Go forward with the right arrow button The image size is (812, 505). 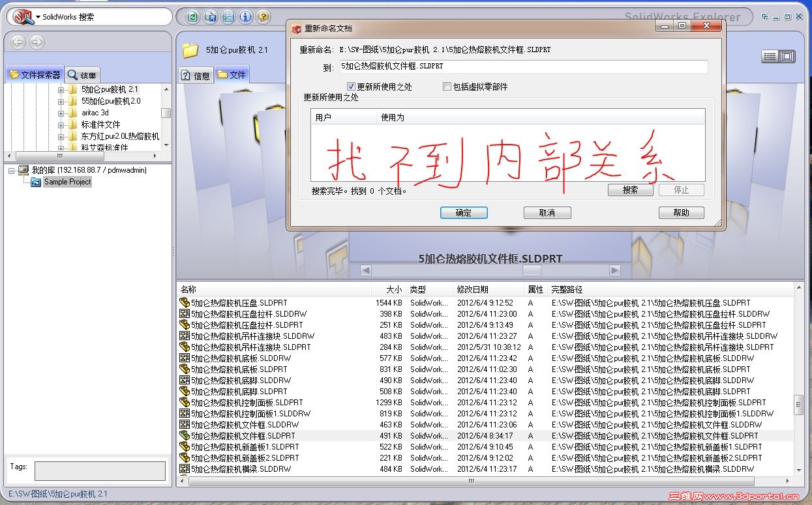point(37,42)
